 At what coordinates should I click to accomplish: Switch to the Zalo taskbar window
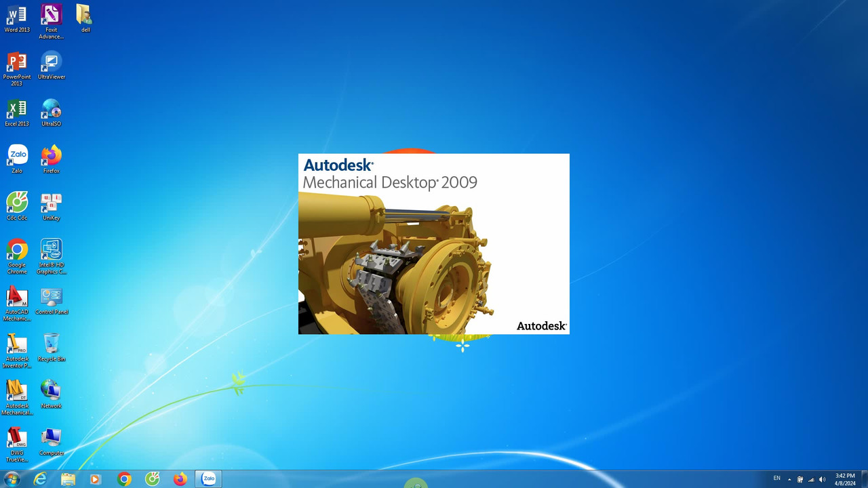tap(209, 479)
